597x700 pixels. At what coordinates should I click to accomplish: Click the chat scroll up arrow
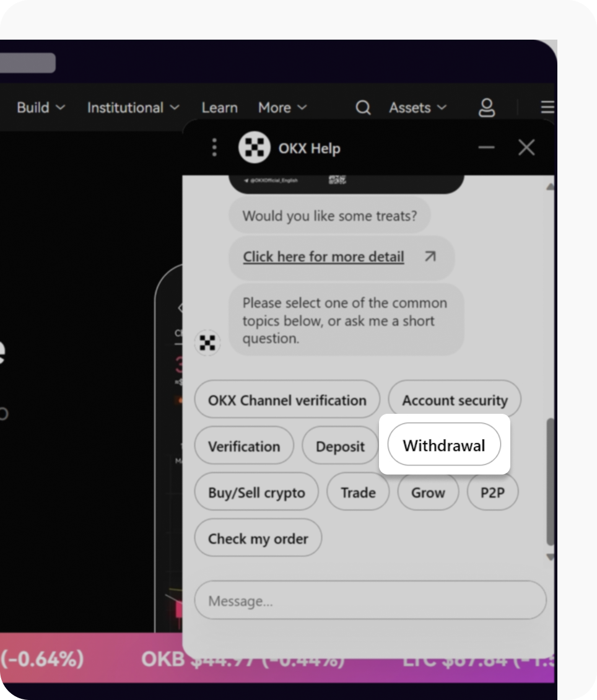550,186
